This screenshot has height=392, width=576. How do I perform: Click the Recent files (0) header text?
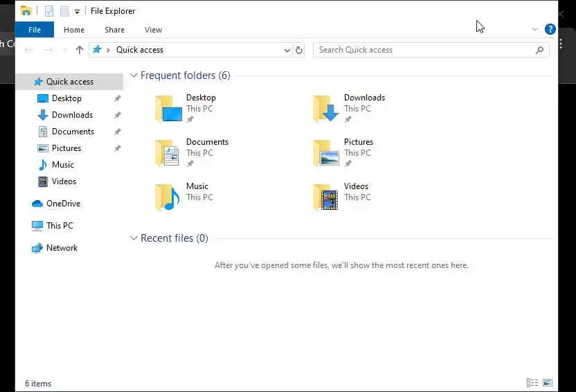[174, 238]
